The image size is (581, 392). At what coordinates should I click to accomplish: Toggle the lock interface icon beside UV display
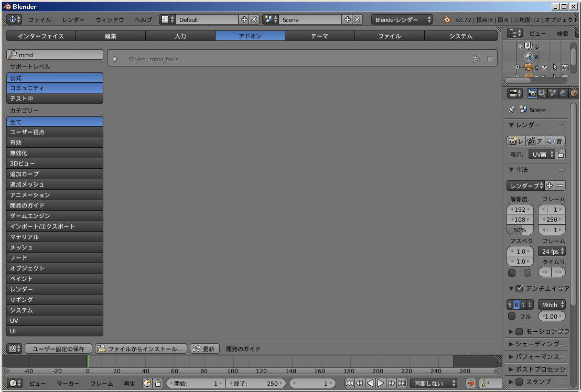[560, 155]
